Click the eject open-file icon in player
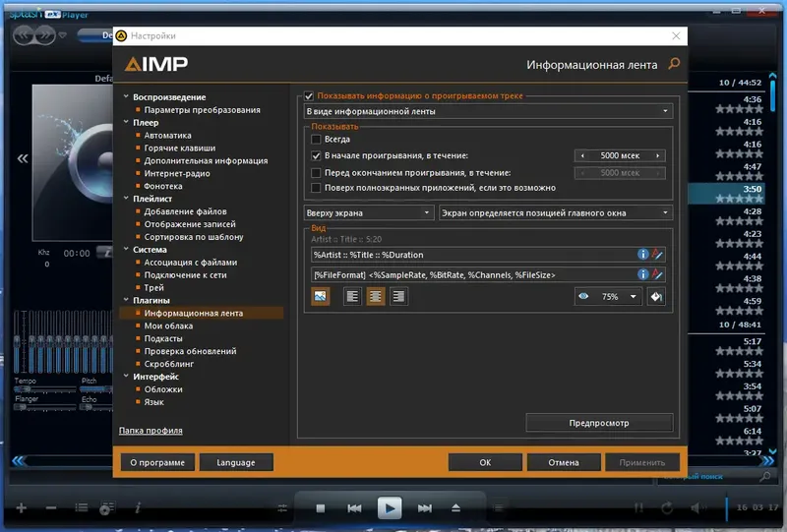Image resolution: width=787 pixels, height=532 pixels. pyautogui.click(x=455, y=508)
